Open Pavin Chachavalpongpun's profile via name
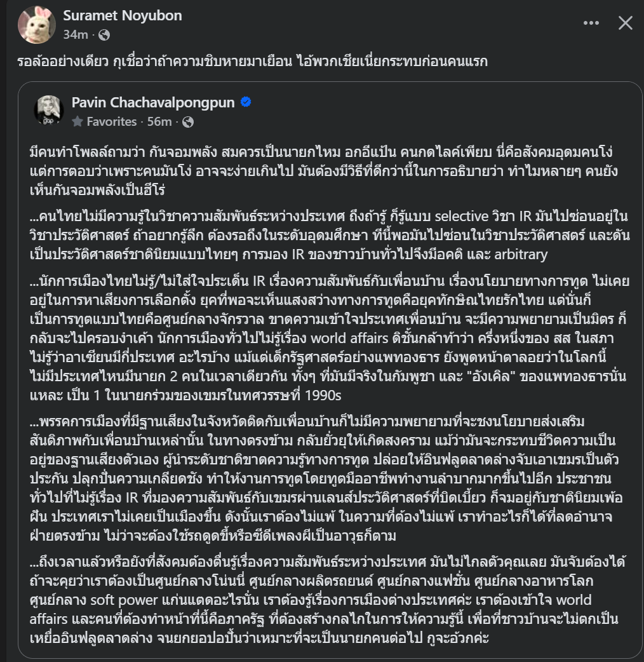 (153, 102)
